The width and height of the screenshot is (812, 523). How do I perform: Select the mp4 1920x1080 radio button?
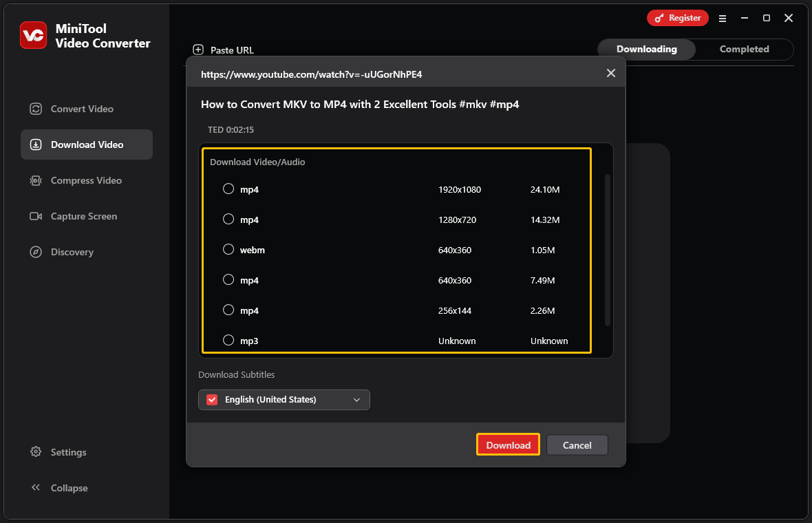point(228,189)
